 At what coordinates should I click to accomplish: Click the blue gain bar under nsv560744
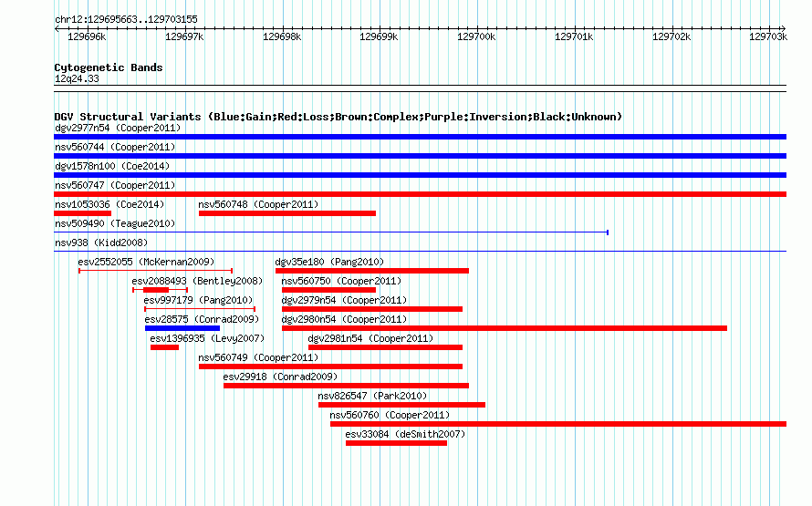[x=420, y=156]
